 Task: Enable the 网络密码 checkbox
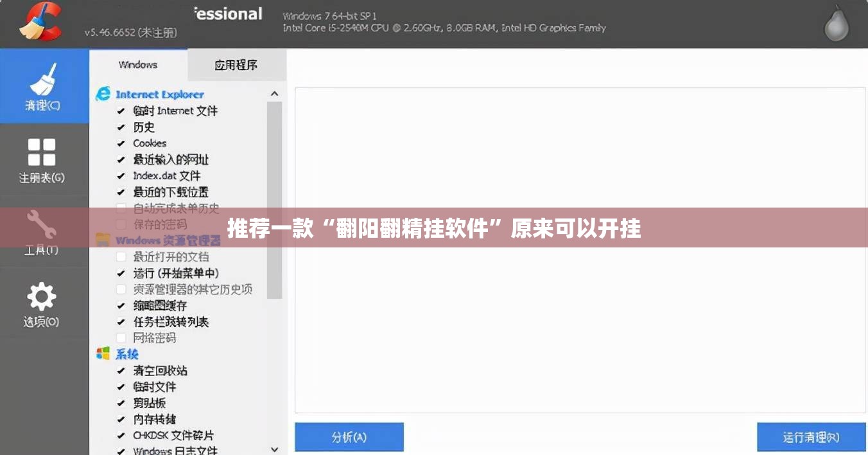121,338
